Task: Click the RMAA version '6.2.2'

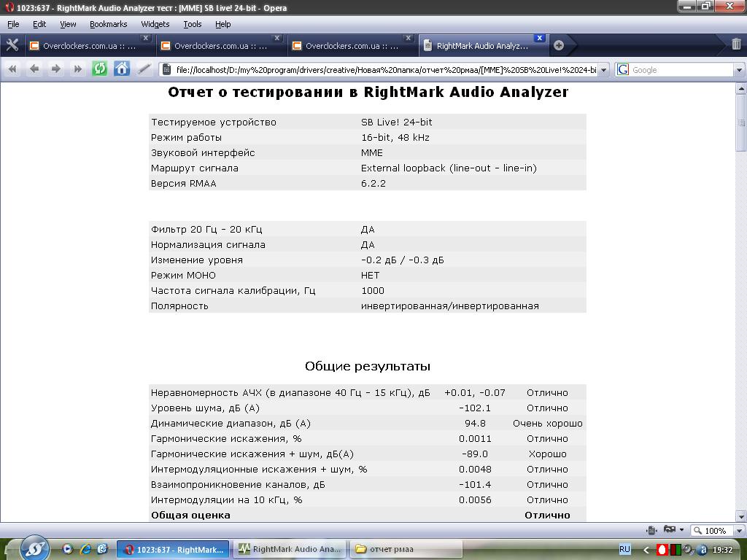Action: (373, 183)
